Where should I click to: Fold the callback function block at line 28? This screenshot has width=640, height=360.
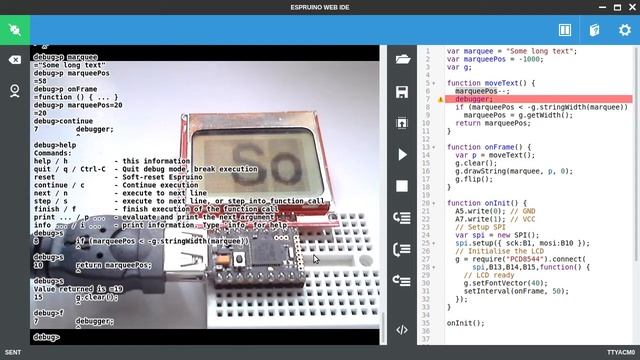pyautogui.click(x=434, y=267)
